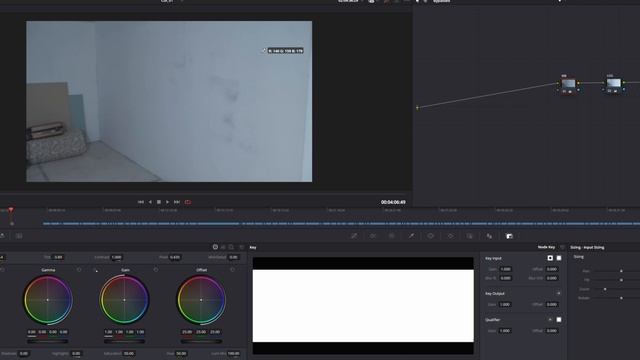Edit the Hue 50.00 field
Image resolution: width=640 pixels, height=360 pixels.
click(x=181, y=353)
